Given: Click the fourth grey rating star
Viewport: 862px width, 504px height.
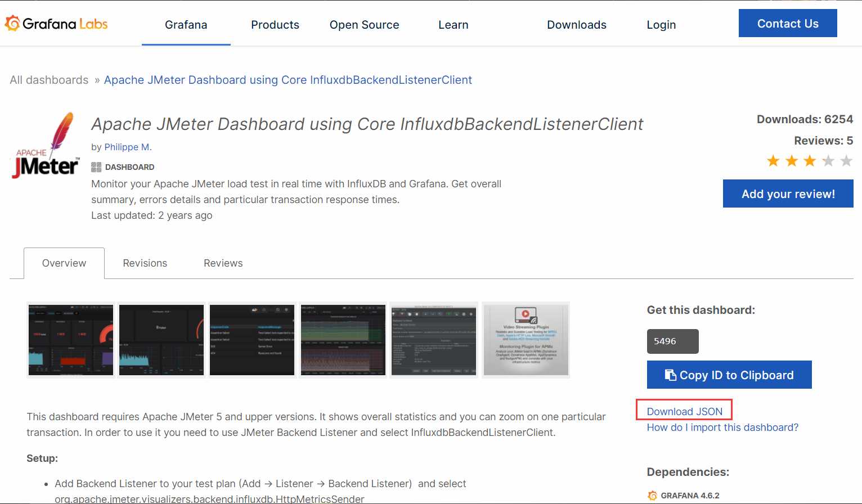Looking at the screenshot, I should click(828, 161).
